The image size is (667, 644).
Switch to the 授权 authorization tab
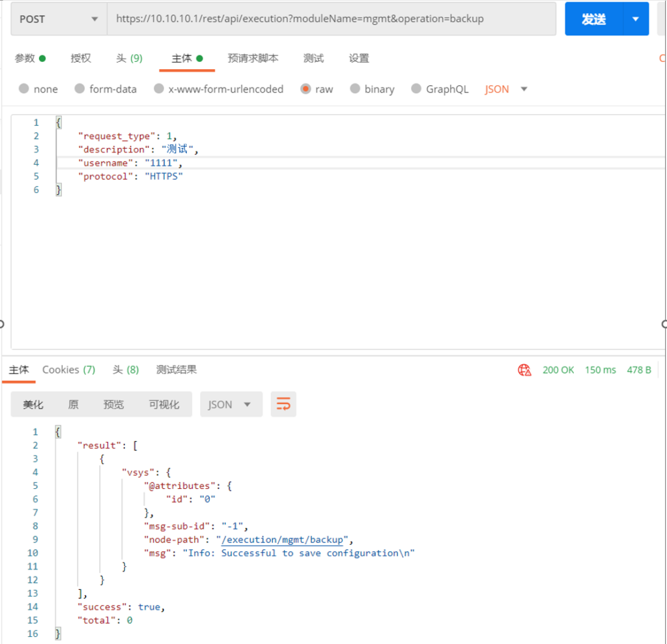(x=81, y=58)
